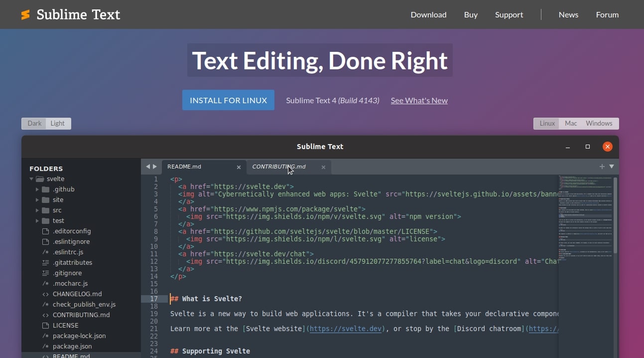Select the Mac platform toggle
This screenshot has height=358, width=644.
[x=571, y=124]
